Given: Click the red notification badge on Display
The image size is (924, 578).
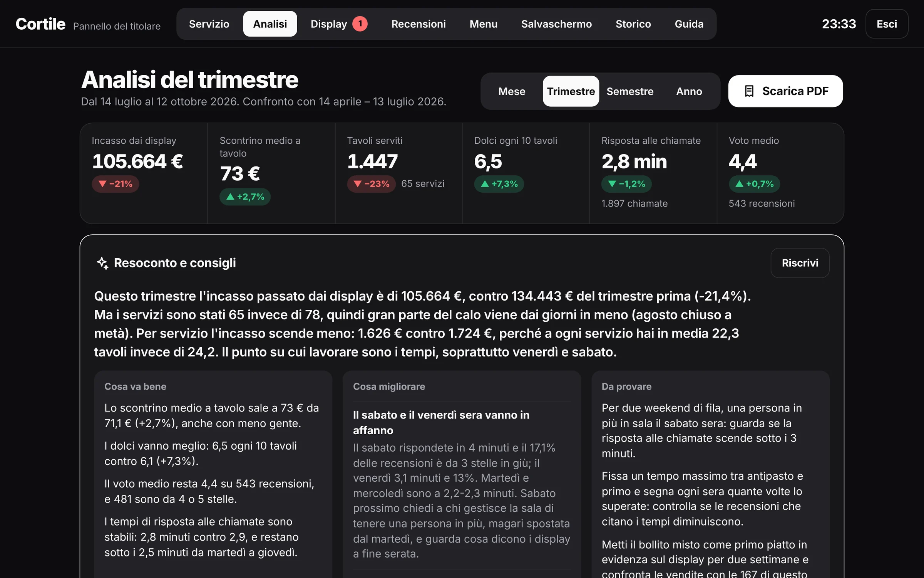Looking at the screenshot, I should tap(360, 24).
